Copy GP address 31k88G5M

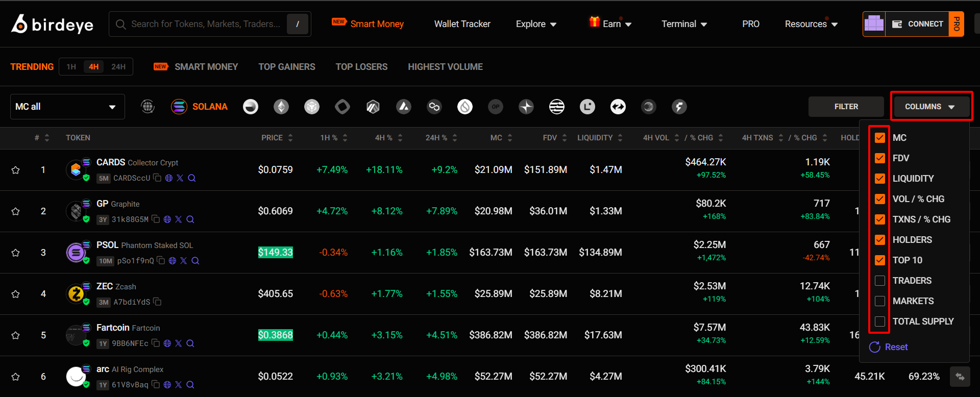point(156,219)
